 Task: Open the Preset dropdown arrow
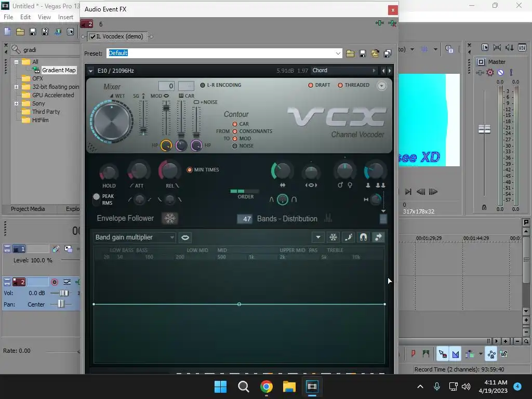click(338, 54)
